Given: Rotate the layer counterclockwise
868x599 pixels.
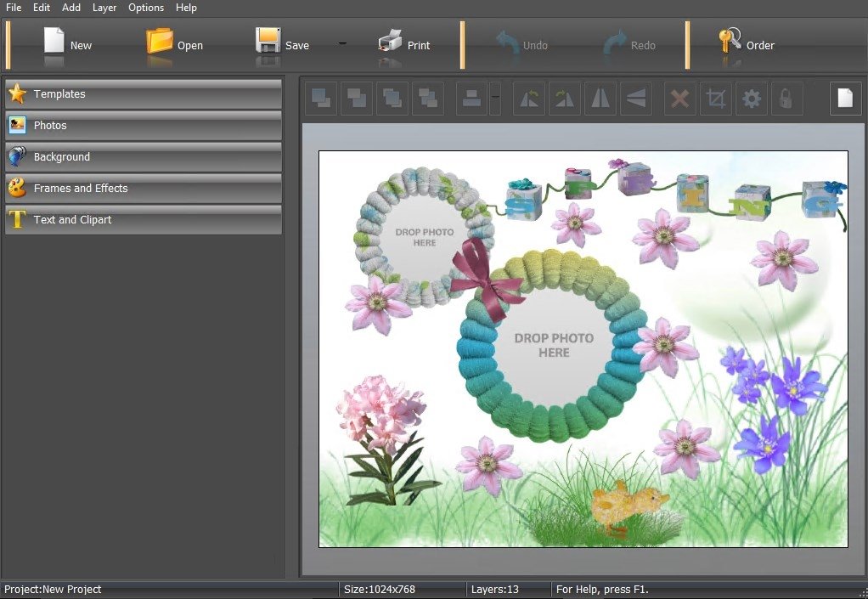Looking at the screenshot, I should tap(529, 99).
